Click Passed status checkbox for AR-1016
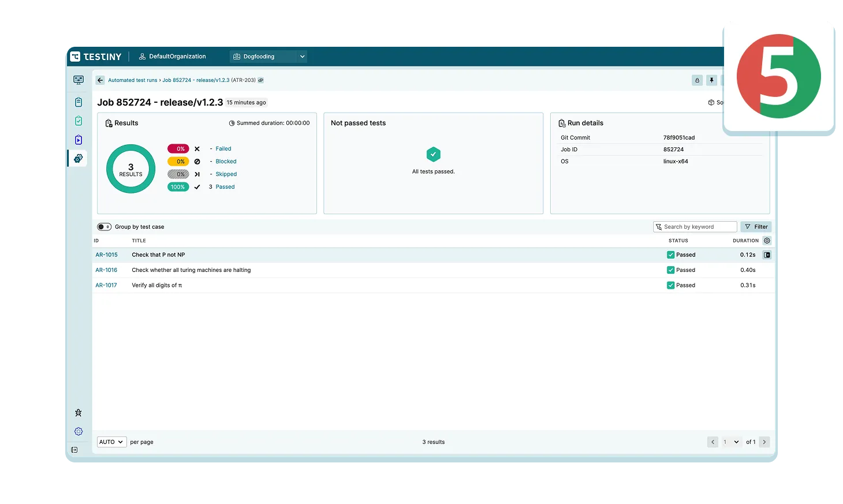Image resolution: width=843 pixels, height=504 pixels. (x=670, y=270)
